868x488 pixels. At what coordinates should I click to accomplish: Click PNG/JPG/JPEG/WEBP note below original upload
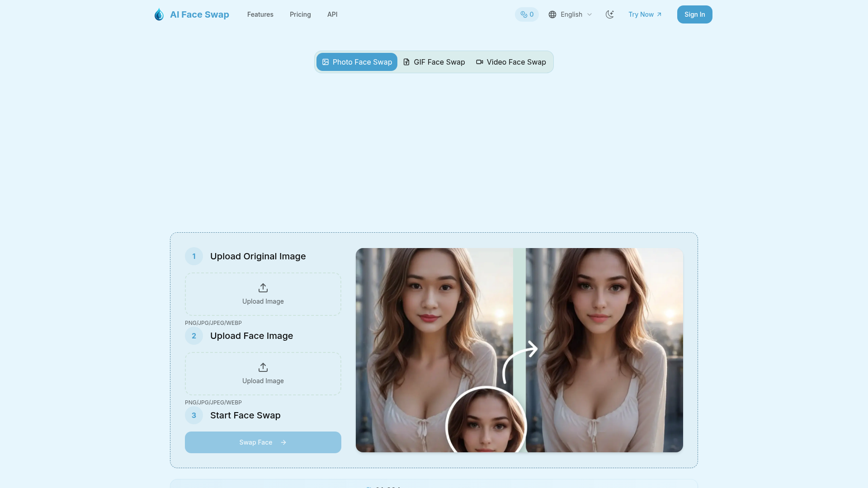pos(213,323)
